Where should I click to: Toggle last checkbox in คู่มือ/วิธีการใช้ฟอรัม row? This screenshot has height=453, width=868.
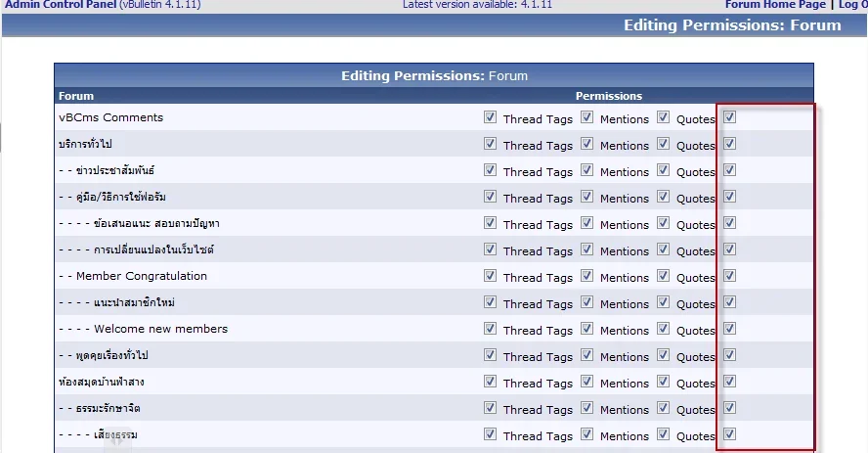point(729,197)
